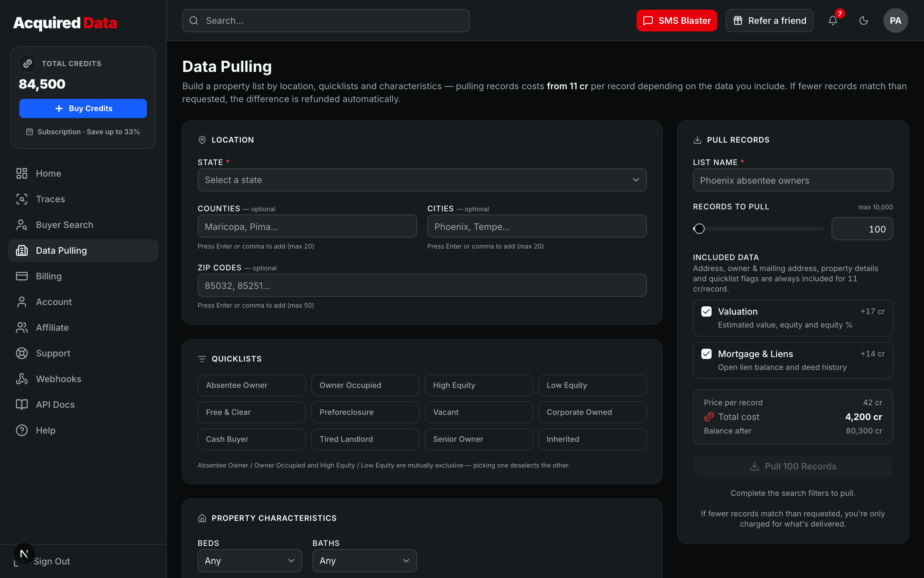
Task: Toggle the Cash Buyer quicklist
Action: click(252, 439)
